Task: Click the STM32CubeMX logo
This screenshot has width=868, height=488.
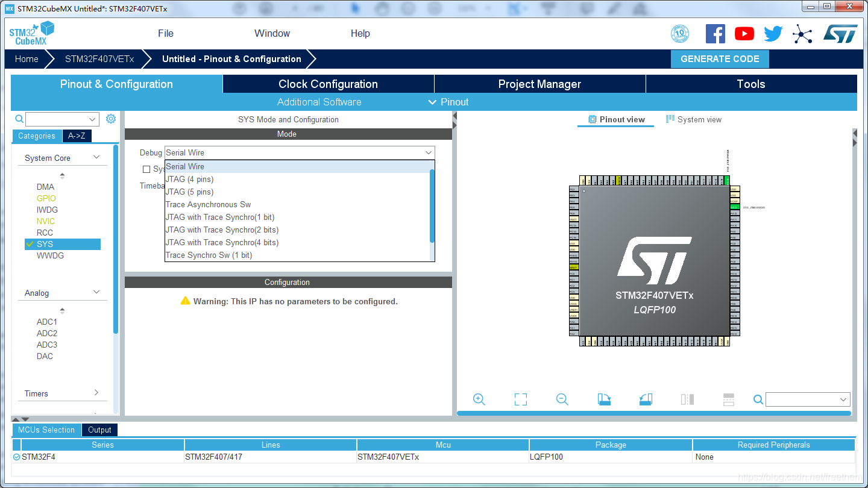Action: (x=31, y=34)
